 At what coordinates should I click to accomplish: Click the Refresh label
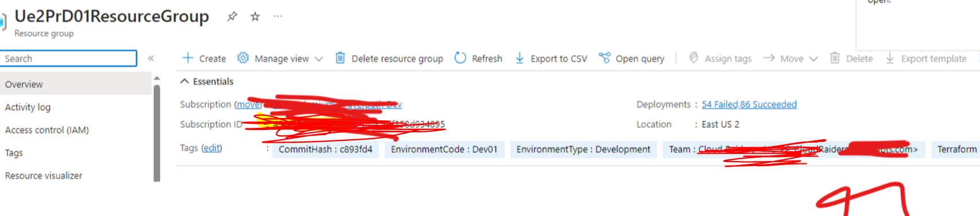(x=487, y=58)
